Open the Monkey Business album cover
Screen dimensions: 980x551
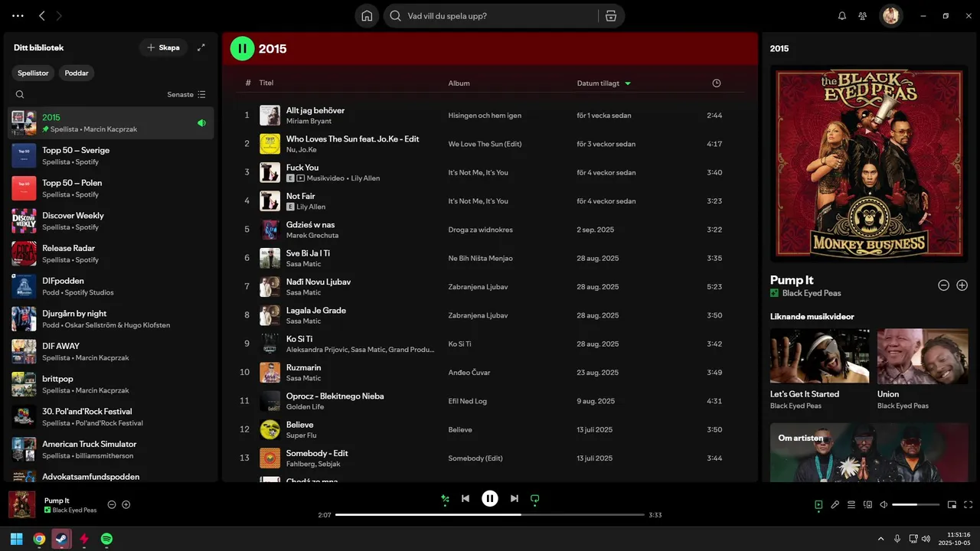(869, 164)
